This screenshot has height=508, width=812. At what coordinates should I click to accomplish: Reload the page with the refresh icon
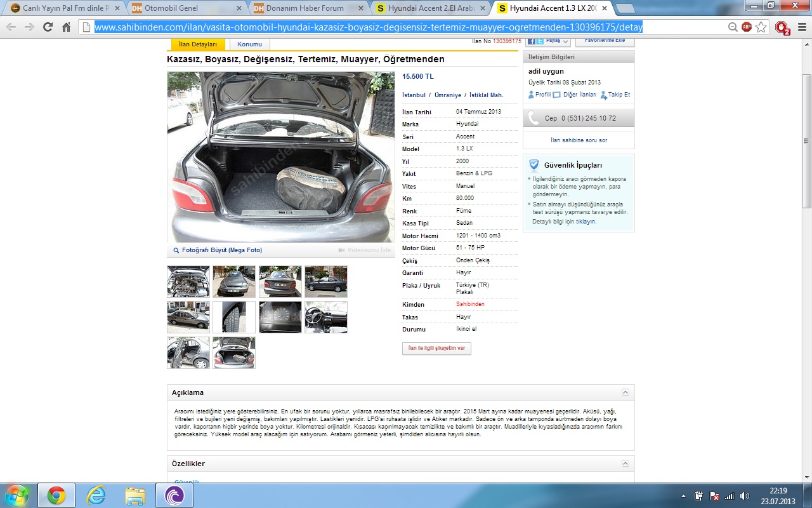(x=48, y=27)
